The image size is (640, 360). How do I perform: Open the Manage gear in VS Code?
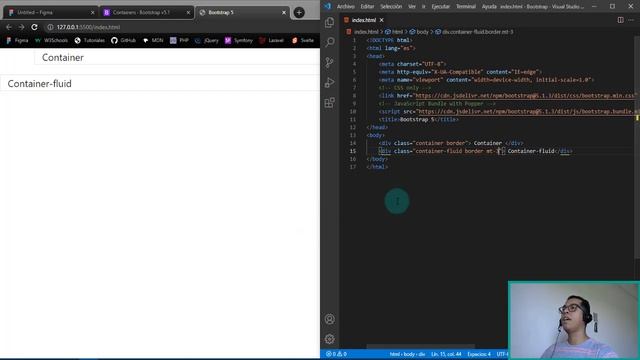tap(330, 339)
